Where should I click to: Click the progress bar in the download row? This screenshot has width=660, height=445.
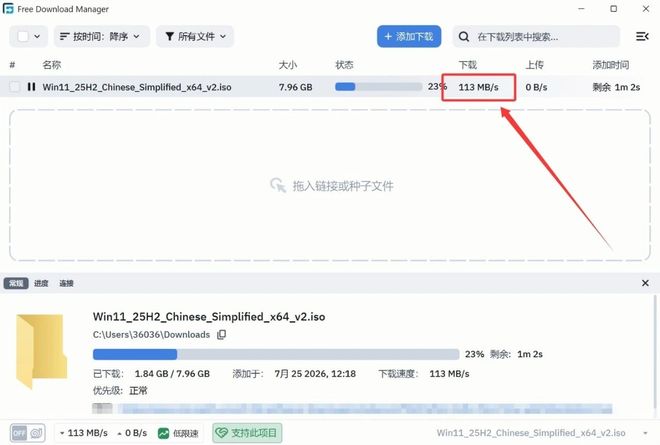pyautogui.click(x=378, y=87)
